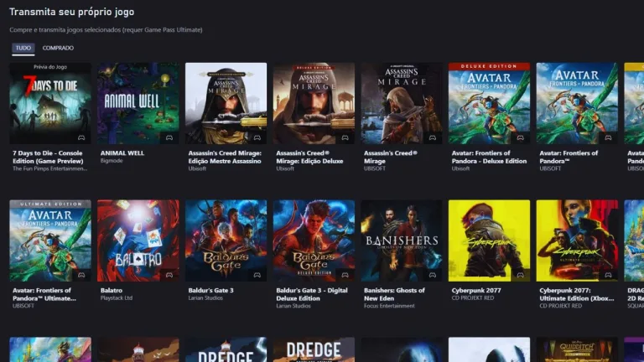Open Assassin's Creed Mirage Deluxe Edition cover art
Image resolution: width=644 pixels, height=362 pixels.
click(314, 103)
